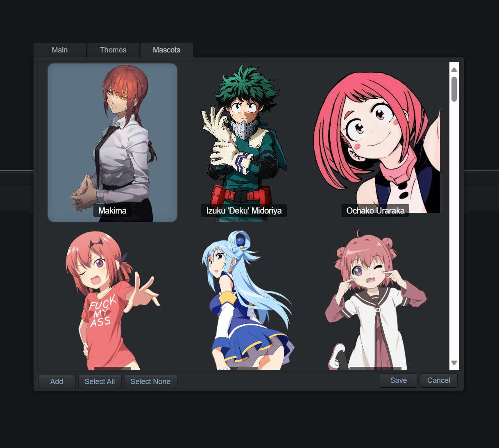Click Select All button

(100, 382)
